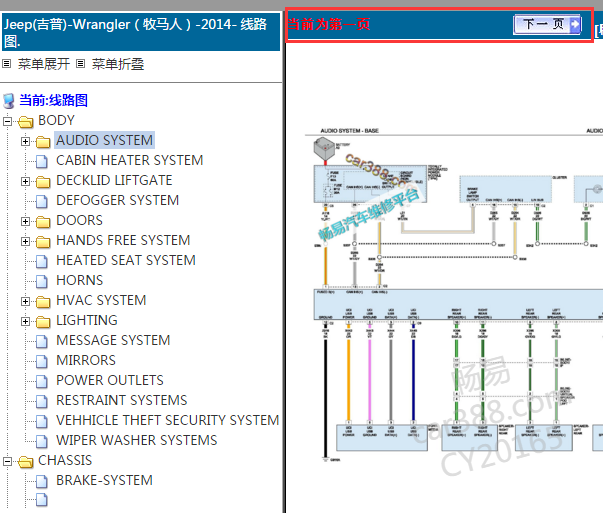Open MIRRORS wiring diagram
The height and width of the screenshot is (513, 603).
pos(86,360)
